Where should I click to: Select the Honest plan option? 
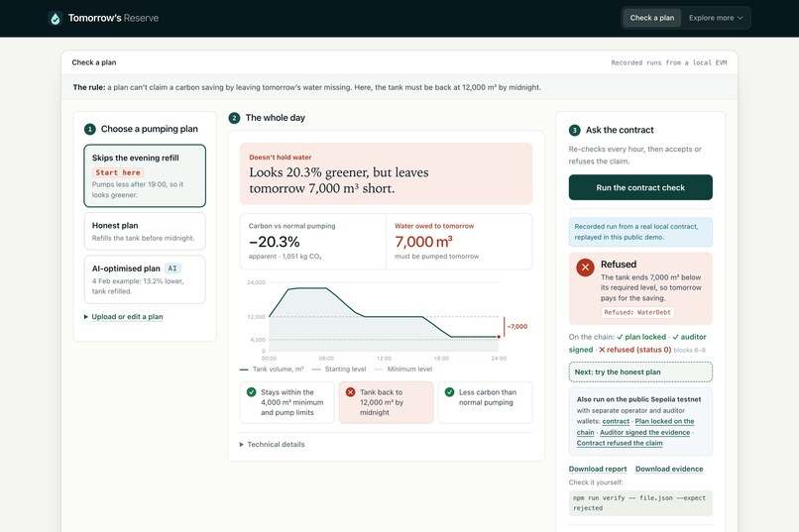tap(145, 231)
